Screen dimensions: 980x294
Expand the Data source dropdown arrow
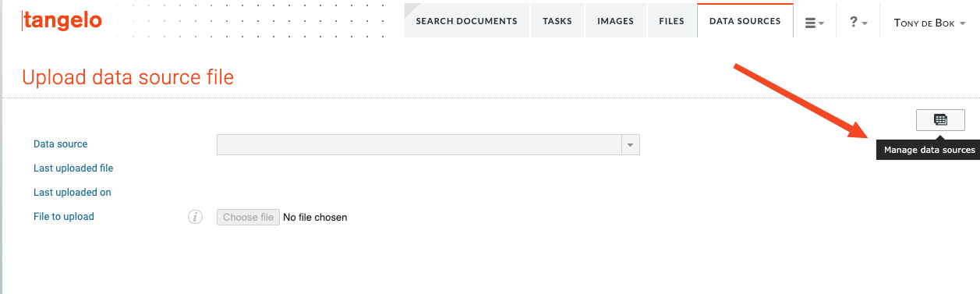point(631,144)
